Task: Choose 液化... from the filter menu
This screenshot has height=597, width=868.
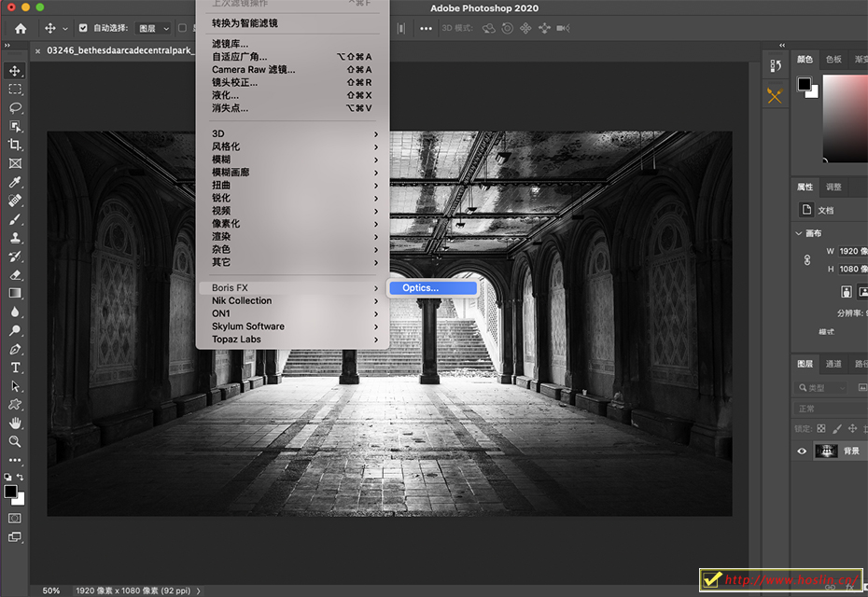Action: pyautogui.click(x=294, y=95)
